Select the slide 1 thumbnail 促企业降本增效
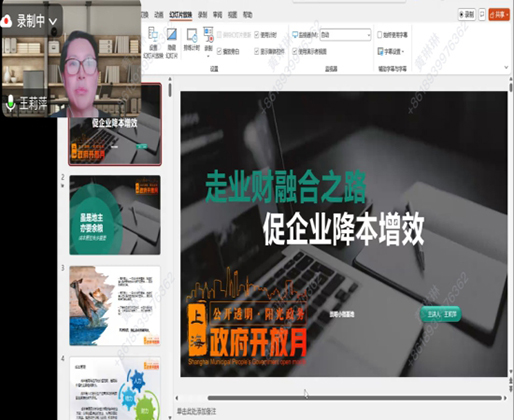514x420 pixels. click(x=115, y=124)
